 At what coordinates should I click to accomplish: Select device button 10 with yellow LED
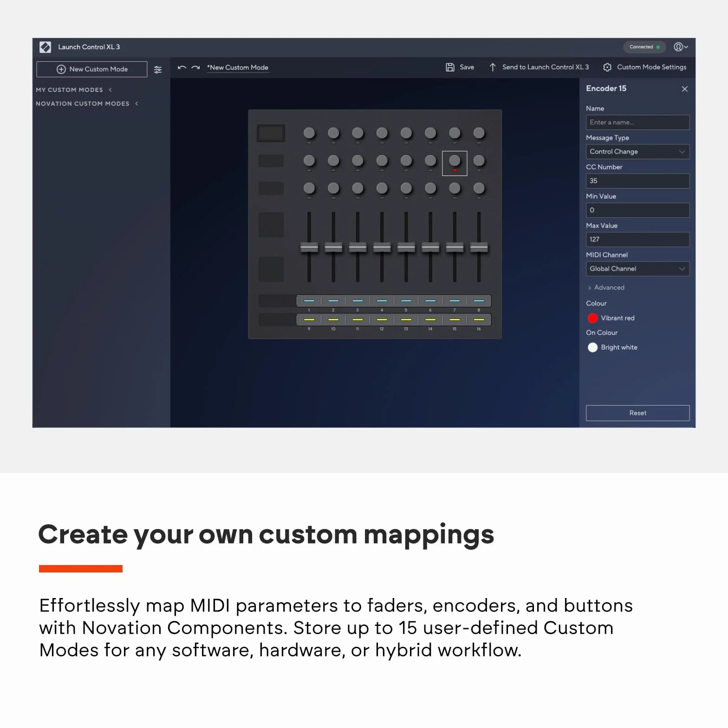pos(333,319)
